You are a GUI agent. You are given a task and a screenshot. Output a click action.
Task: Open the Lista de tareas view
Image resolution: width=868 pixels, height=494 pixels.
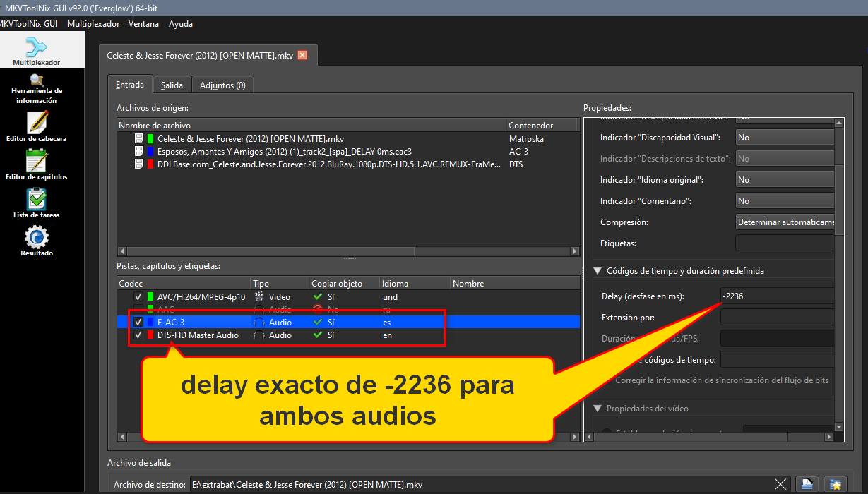point(37,203)
